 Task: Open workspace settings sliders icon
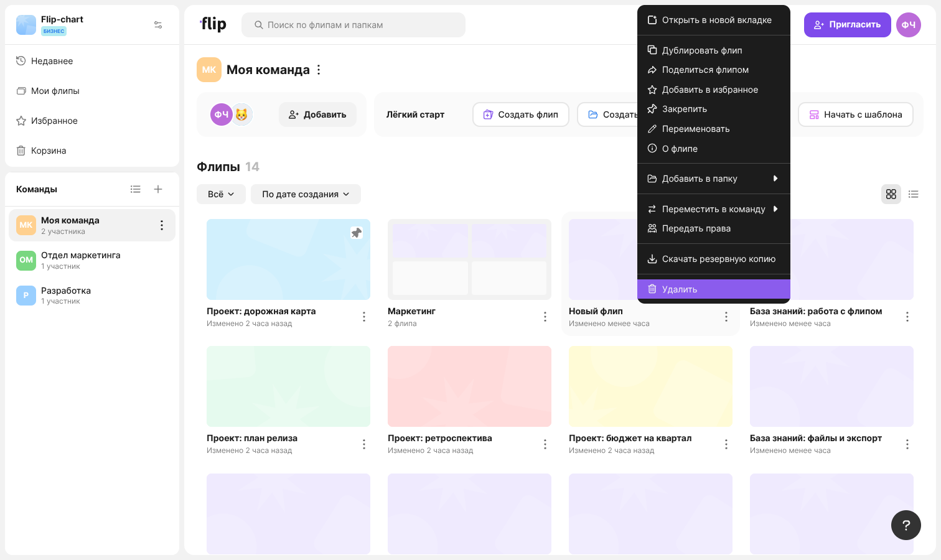click(x=158, y=25)
